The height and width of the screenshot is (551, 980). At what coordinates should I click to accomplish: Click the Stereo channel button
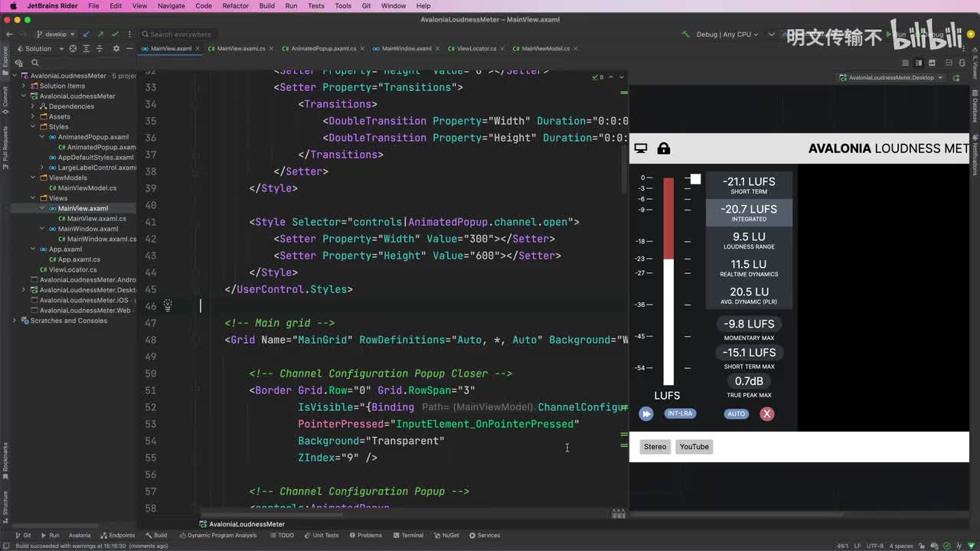(655, 447)
